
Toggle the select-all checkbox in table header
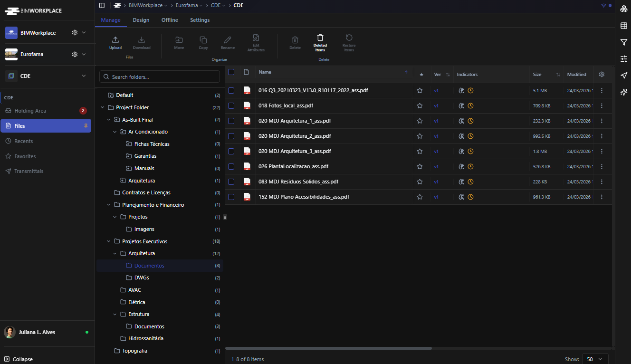point(231,72)
